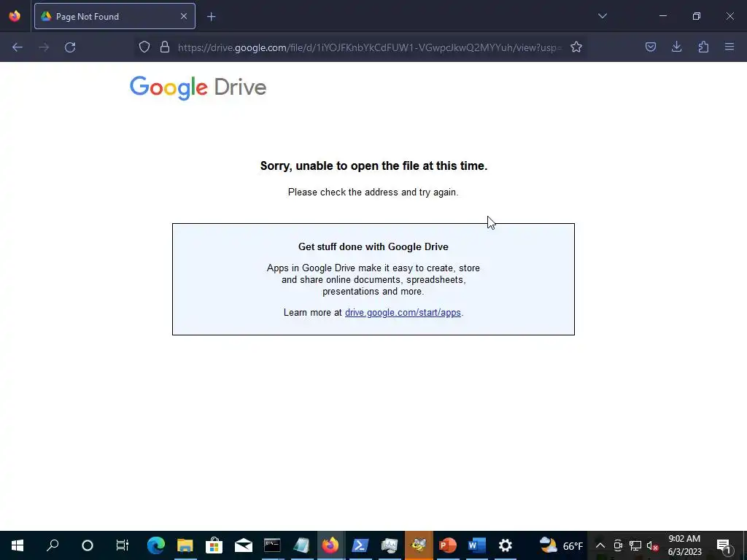
Task: Open the 66°F weather widget
Action: (561, 545)
